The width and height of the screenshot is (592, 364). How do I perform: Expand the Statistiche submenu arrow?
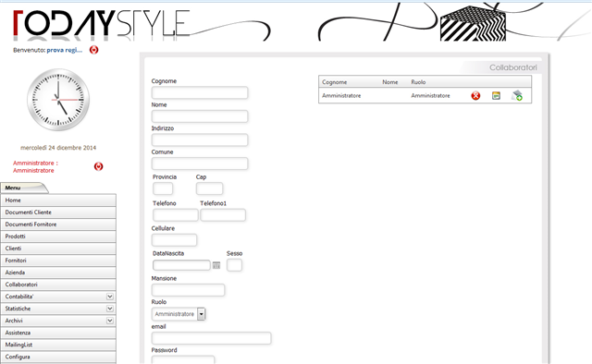point(110,309)
